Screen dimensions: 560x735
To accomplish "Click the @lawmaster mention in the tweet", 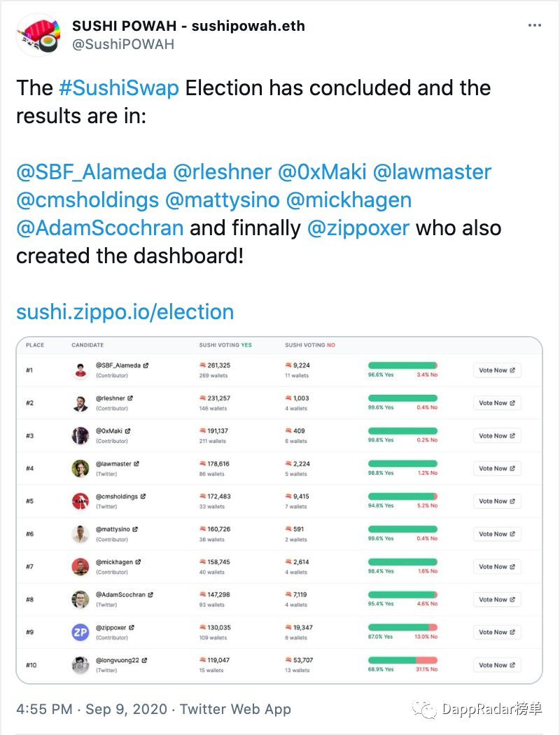I will pos(432,172).
